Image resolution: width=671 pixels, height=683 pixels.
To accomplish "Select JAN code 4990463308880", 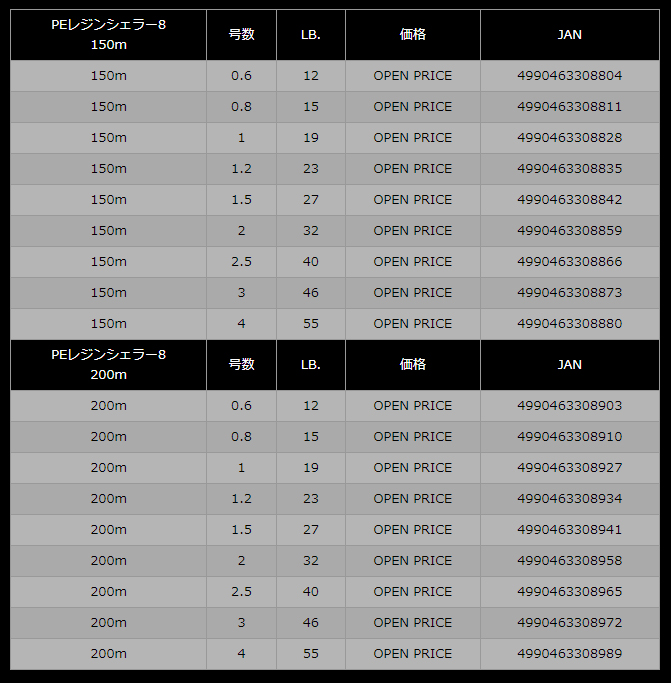I will pyautogui.click(x=569, y=324).
